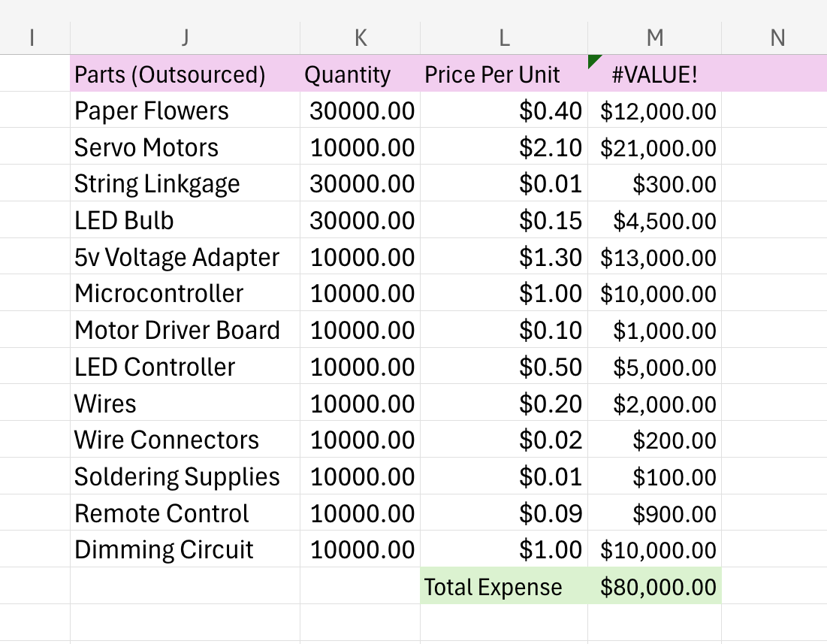Select the Microcontroller cell
The image size is (827, 644).
pos(159,294)
